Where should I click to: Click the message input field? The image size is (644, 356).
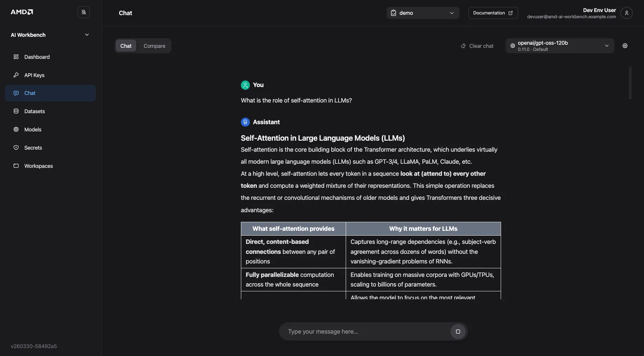pos(367,332)
